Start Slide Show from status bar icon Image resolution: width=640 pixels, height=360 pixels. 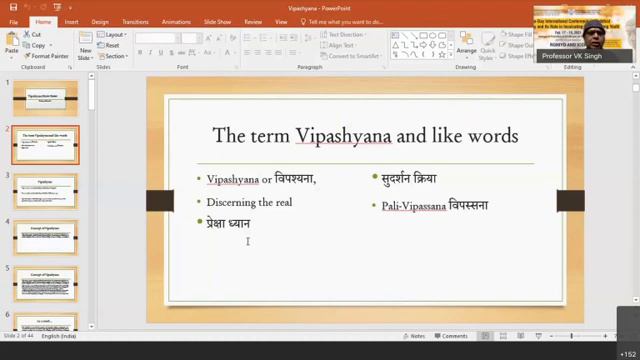(x=539, y=336)
